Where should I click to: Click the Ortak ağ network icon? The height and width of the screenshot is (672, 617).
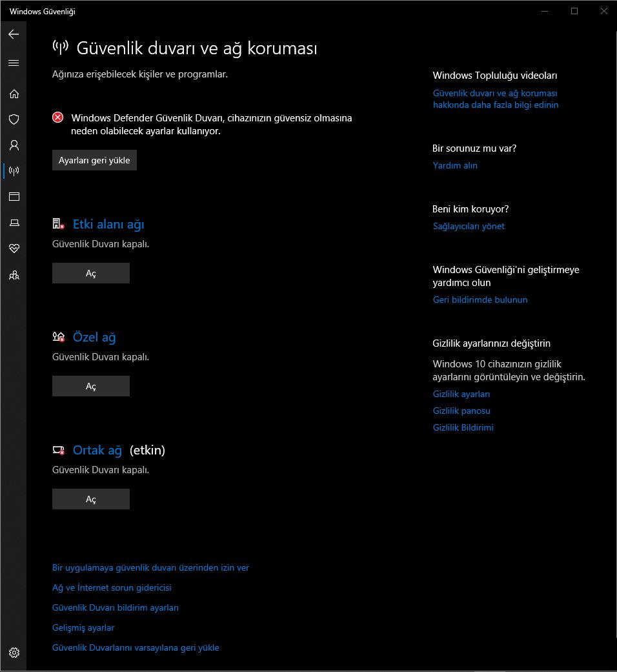click(58, 450)
